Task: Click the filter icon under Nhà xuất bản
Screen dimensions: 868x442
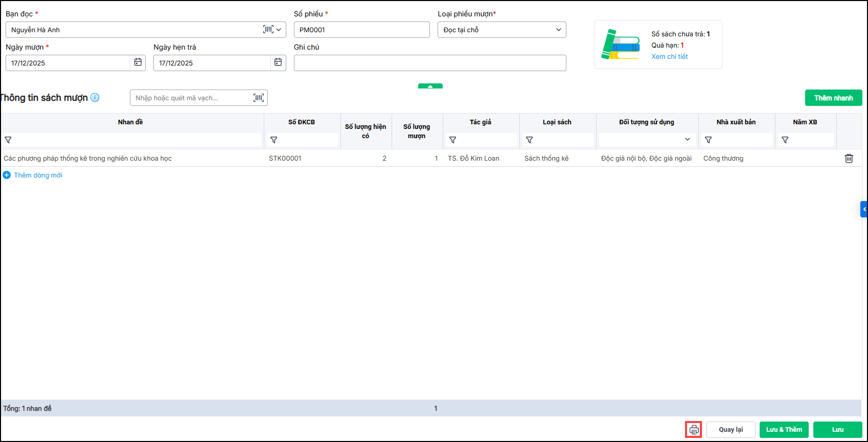Action: tap(709, 140)
